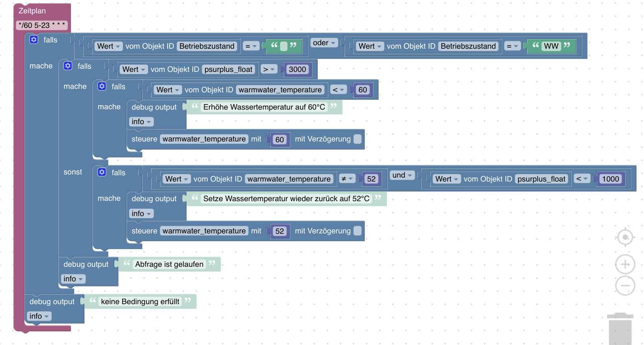This screenshot has width=644, height=345.
Task: Click the WW string value field
Action: tap(551, 46)
